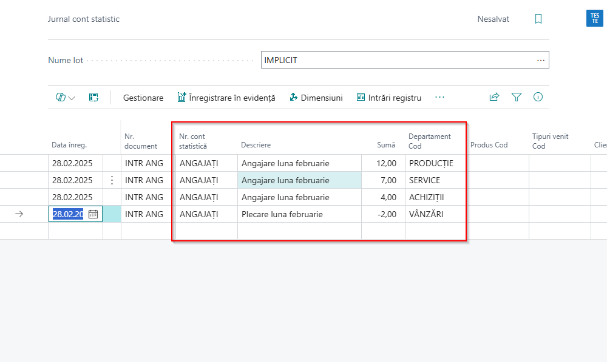This screenshot has height=364, width=607.
Task: Open lookup ellipsis in Nume lot field
Action: (541, 60)
